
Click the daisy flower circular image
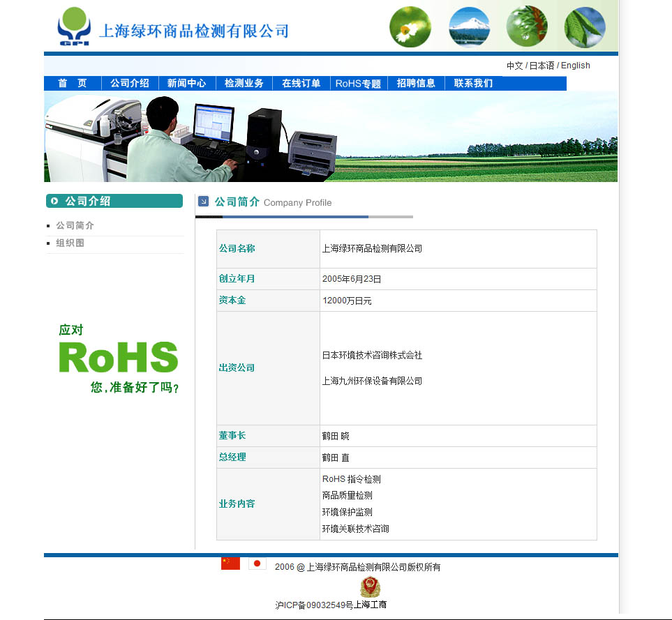coord(410,27)
